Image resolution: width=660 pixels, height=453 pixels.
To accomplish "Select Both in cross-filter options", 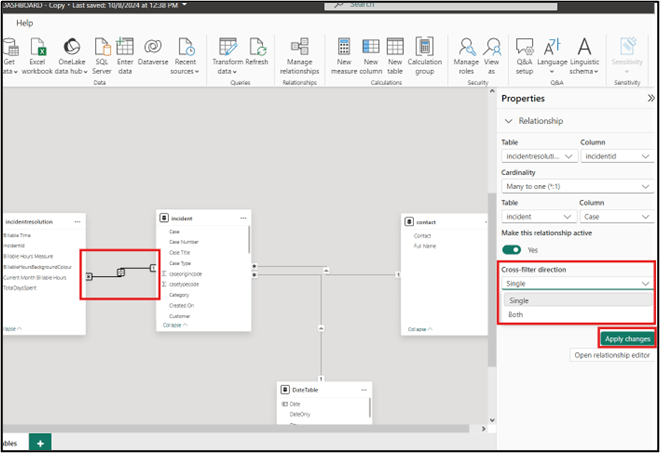I will [x=516, y=314].
